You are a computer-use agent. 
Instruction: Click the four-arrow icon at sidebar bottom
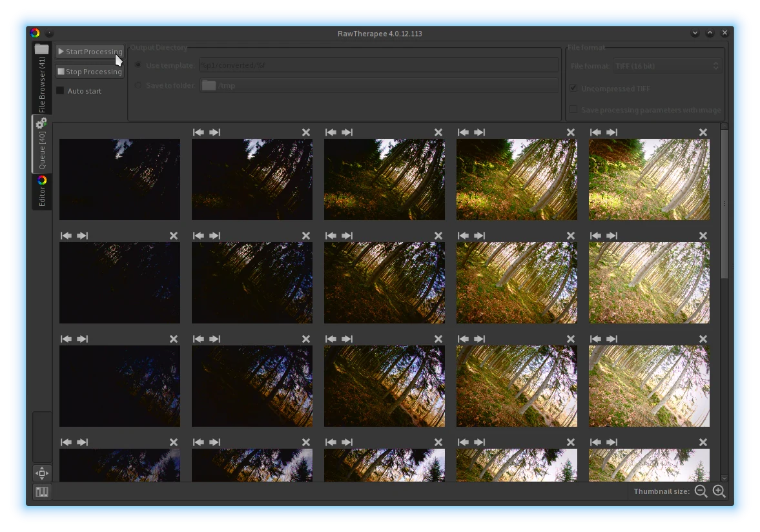(x=42, y=473)
